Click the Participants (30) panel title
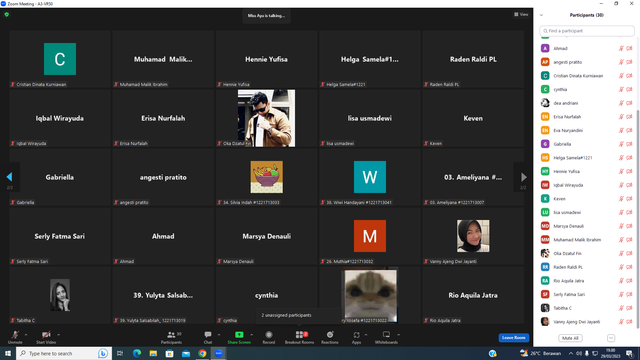This screenshot has width=640, height=360. pos(587,15)
